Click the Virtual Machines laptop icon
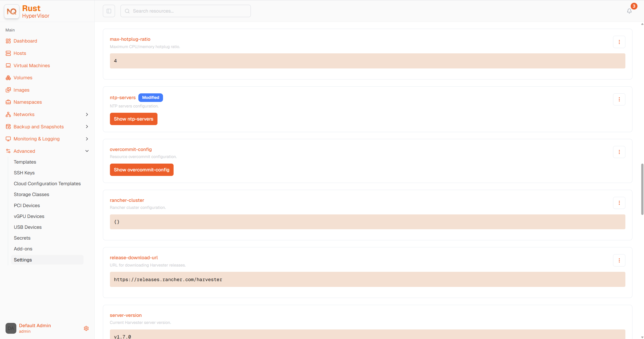Viewport: 644px width, 339px height. pyautogui.click(x=8, y=65)
